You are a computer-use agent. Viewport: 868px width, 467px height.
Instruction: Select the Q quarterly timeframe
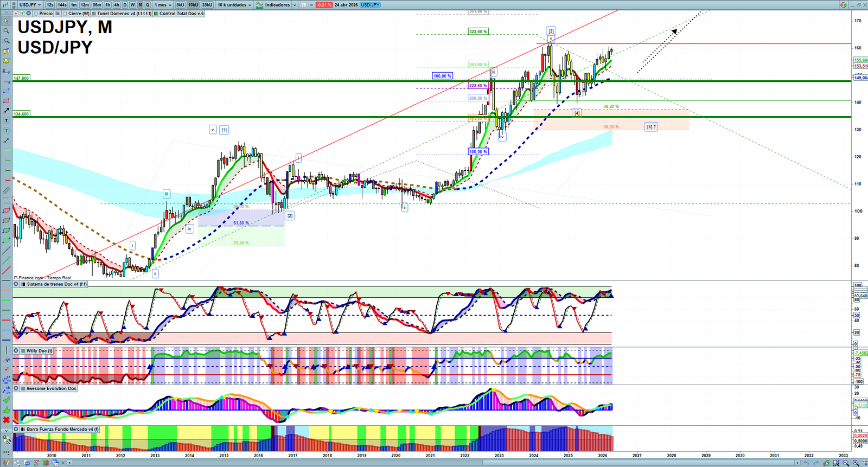coord(148,5)
